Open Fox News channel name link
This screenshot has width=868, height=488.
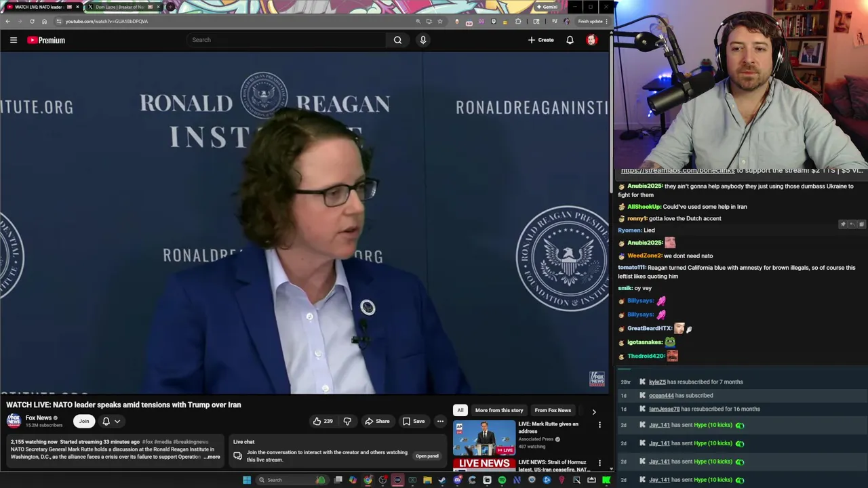pos(39,418)
